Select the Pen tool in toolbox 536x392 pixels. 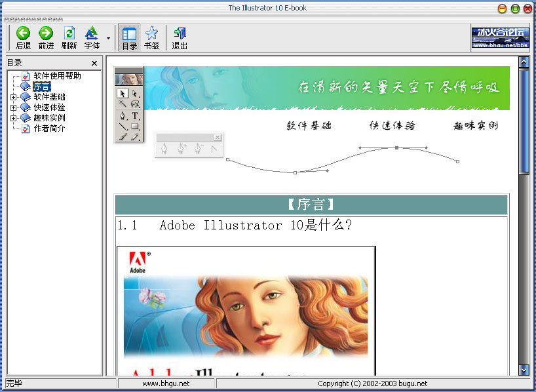pos(123,115)
